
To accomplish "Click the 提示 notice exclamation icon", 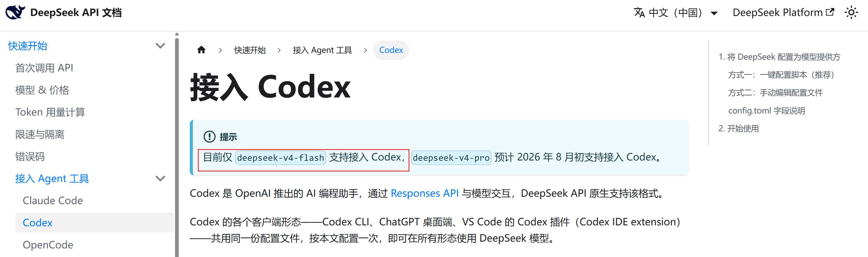I will click(x=209, y=136).
